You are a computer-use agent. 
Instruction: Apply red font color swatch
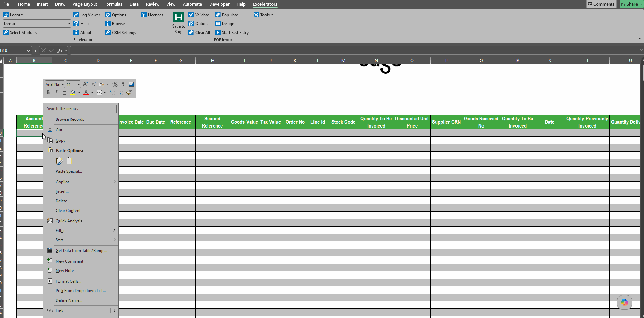(x=86, y=93)
